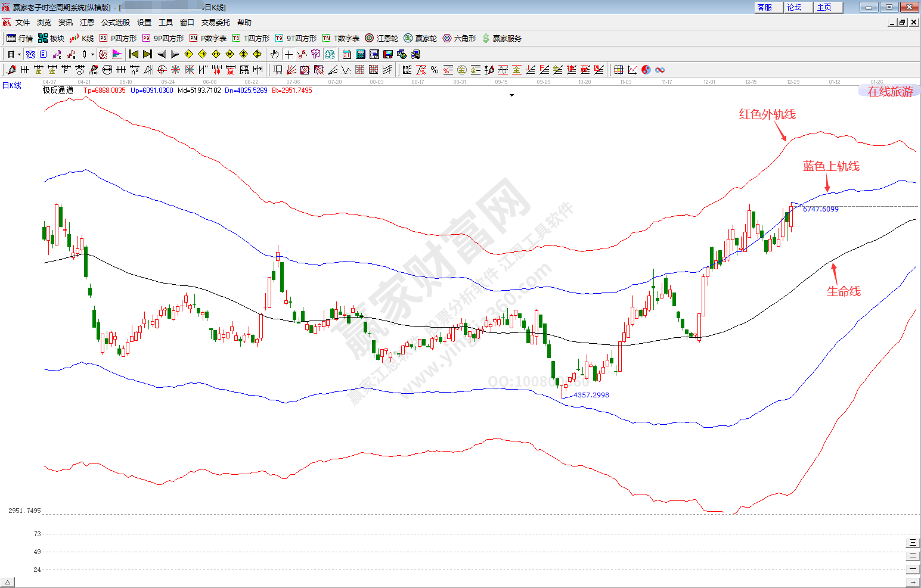This screenshot has width=921, height=588.
Task: Open the 六角形 hexagon chart tool
Action: (x=459, y=38)
